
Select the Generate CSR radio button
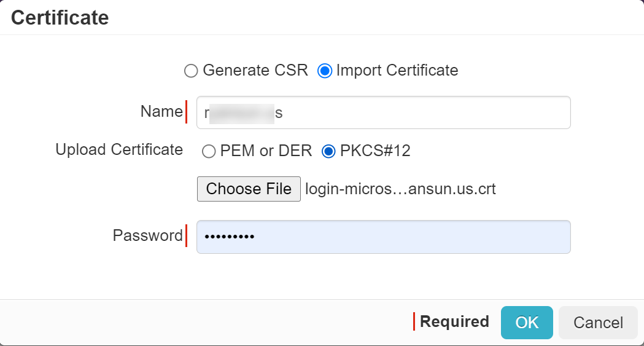click(x=191, y=71)
